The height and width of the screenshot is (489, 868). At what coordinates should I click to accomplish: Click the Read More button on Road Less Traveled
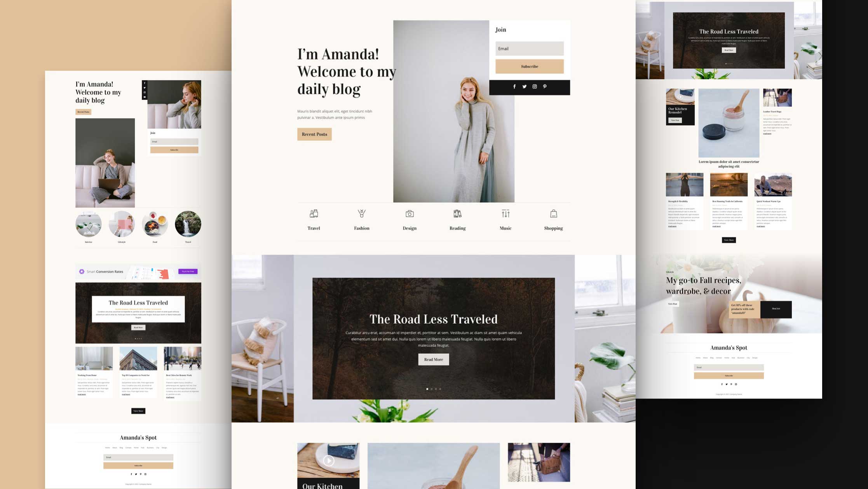[433, 359]
